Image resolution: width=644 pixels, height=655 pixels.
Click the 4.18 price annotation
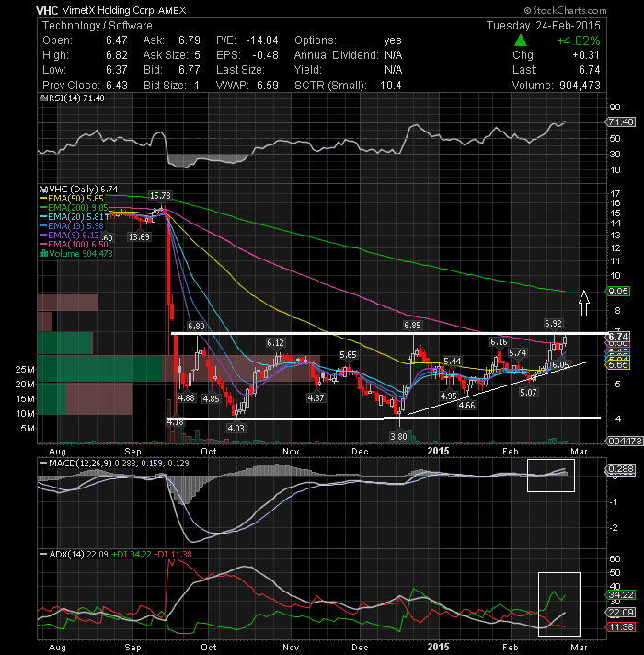pyautogui.click(x=175, y=423)
